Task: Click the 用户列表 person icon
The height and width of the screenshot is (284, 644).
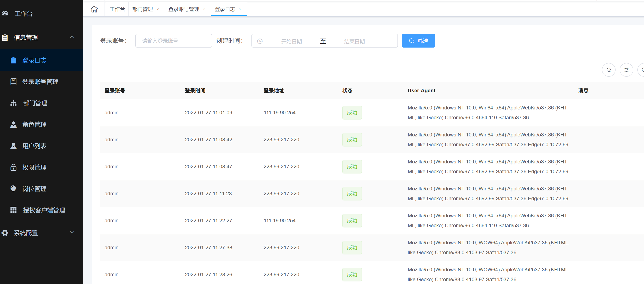Action: pos(13,146)
